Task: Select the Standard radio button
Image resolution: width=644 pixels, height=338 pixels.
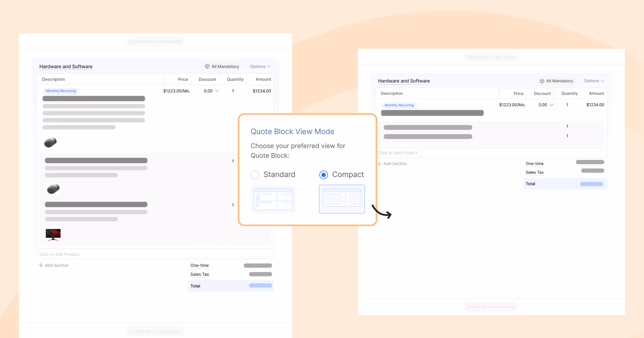Action: pos(255,175)
